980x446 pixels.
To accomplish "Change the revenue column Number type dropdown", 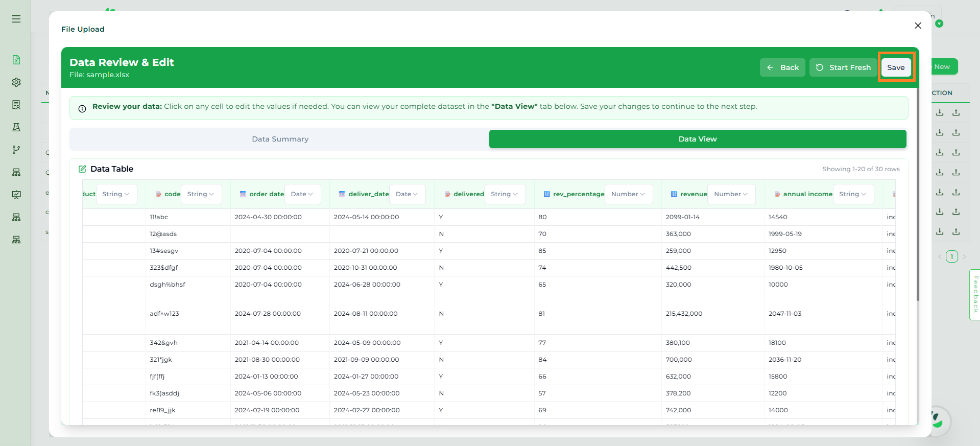I will click(731, 194).
